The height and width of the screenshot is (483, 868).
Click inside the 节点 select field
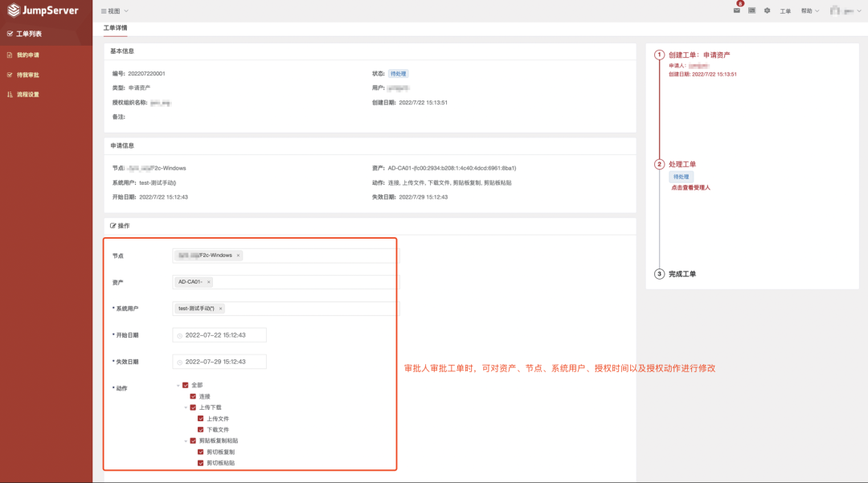tap(285, 256)
